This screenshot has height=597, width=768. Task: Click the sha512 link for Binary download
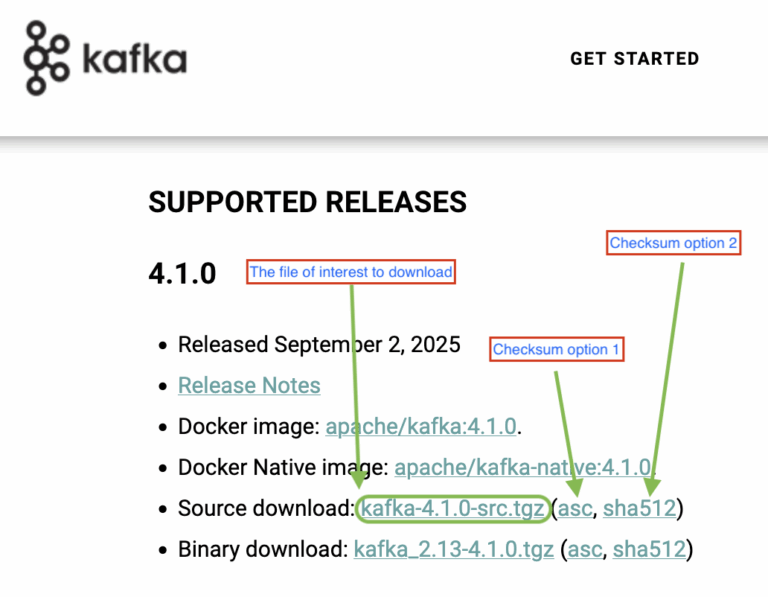(649, 549)
